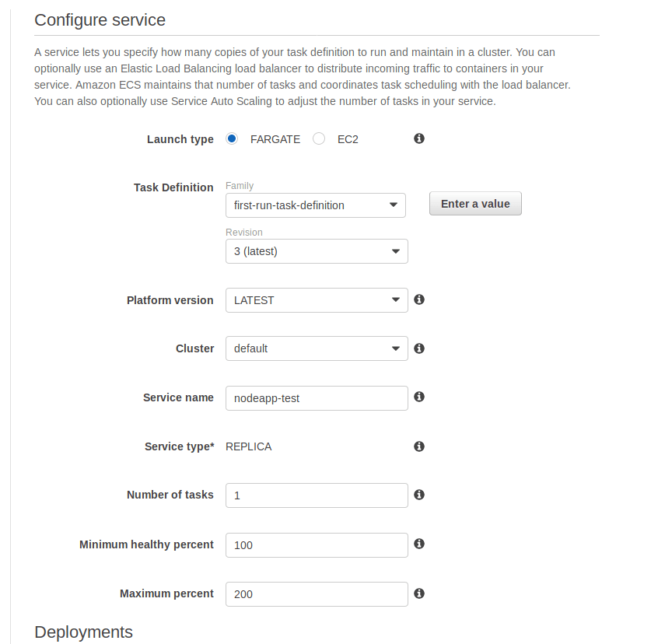Viewport: 665px width, 644px height.
Task: Click the info icon beside Minimum healthy percent
Action: [x=419, y=544]
